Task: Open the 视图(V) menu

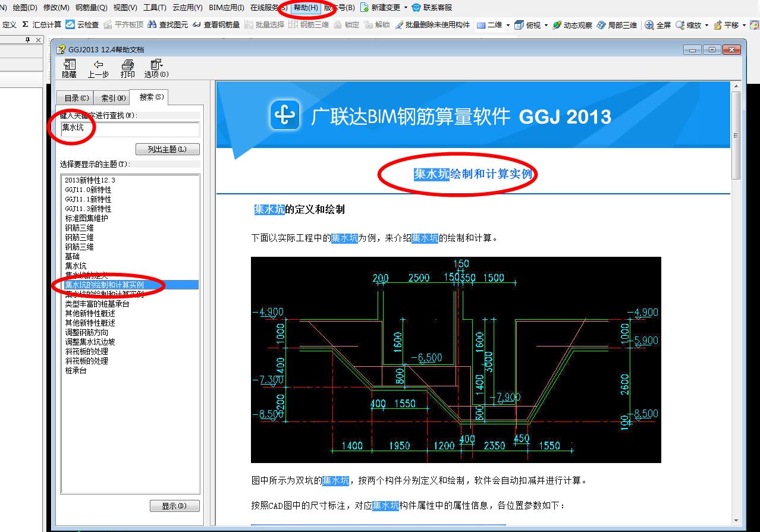Action: click(x=125, y=7)
